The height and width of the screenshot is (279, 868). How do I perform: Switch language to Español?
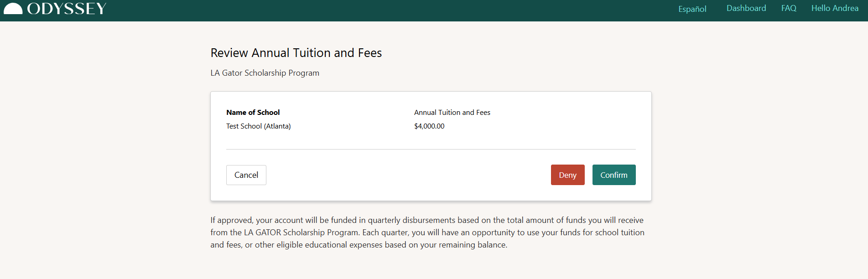[x=692, y=9]
